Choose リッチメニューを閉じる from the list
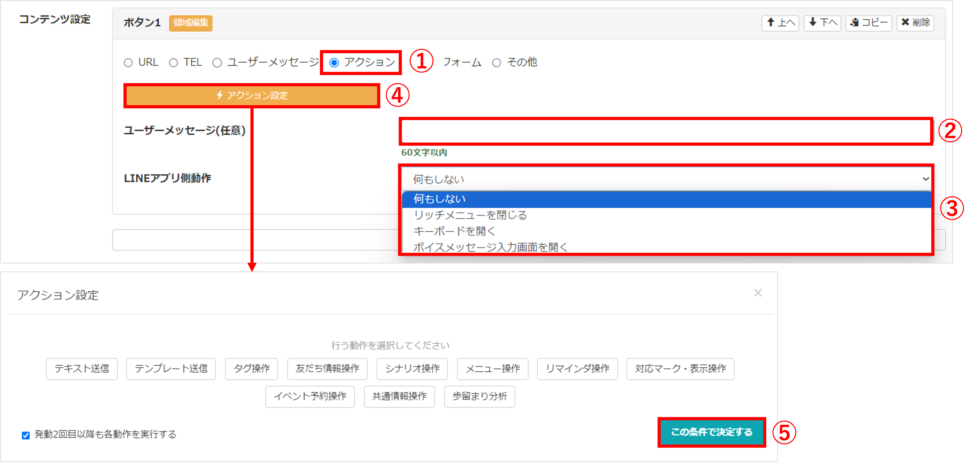The width and height of the screenshot is (980, 464). coord(666,215)
